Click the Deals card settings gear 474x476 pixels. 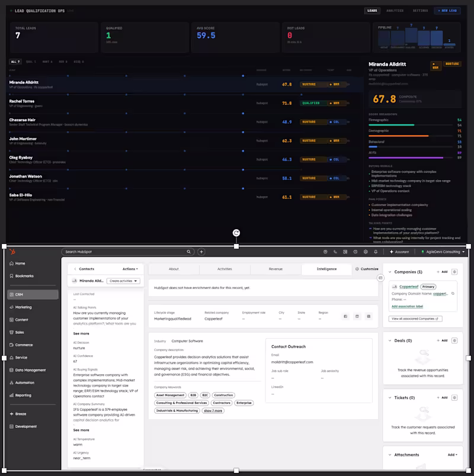(x=454, y=340)
